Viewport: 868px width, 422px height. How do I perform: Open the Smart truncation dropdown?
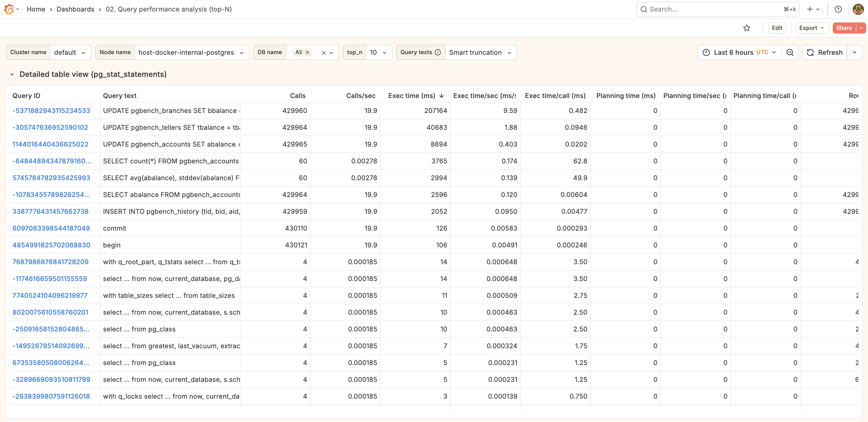pyautogui.click(x=480, y=52)
